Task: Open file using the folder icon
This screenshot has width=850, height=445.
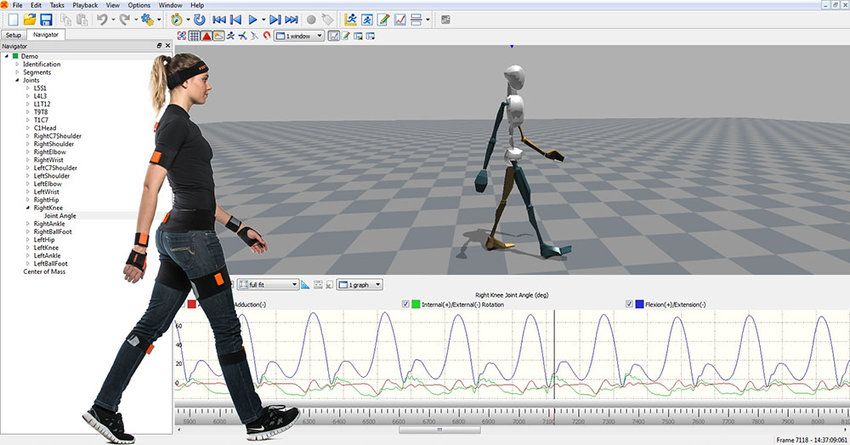Action: pos(30,19)
